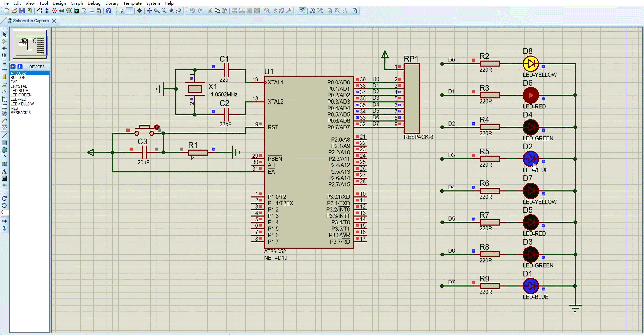
Task: Click the rotation angle field
Action: [x=4, y=212]
